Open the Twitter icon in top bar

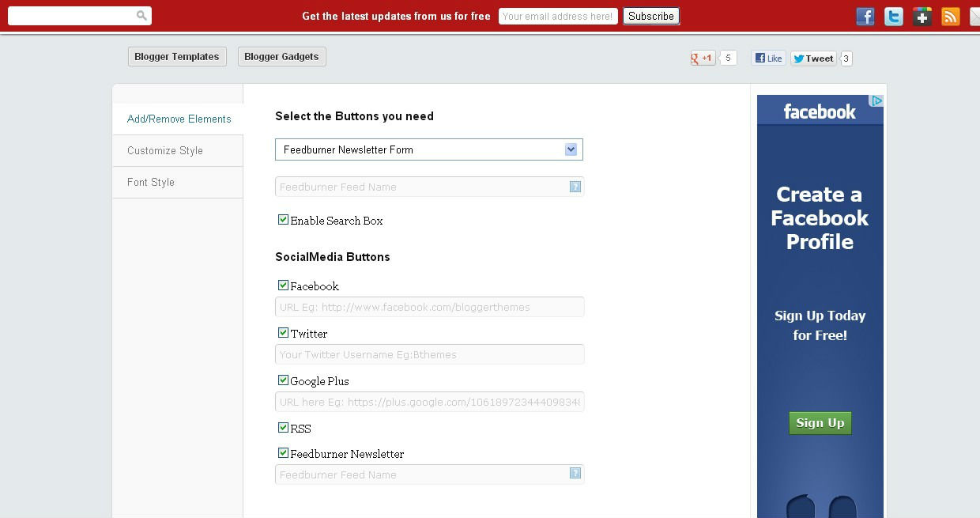tap(894, 16)
